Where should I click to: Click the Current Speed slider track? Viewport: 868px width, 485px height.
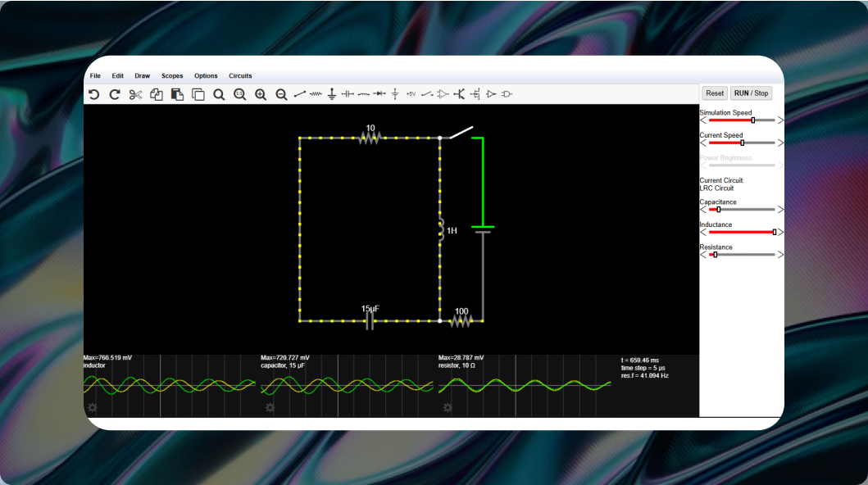point(742,143)
